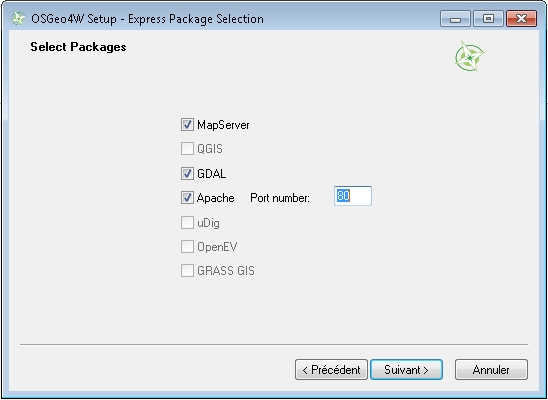Screen dimensions: 548x400
Task: Minimize the OSGeo4W Setup window
Action: pos(455,19)
